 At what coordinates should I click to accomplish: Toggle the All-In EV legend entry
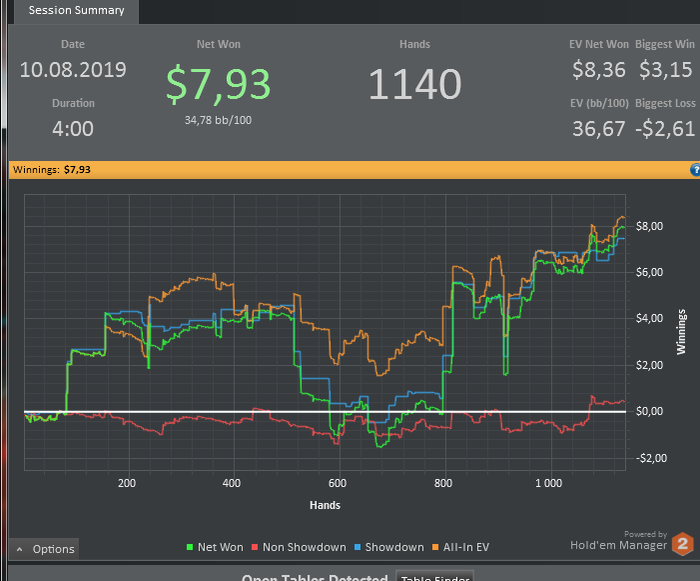pyautogui.click(x=461, y=547)
